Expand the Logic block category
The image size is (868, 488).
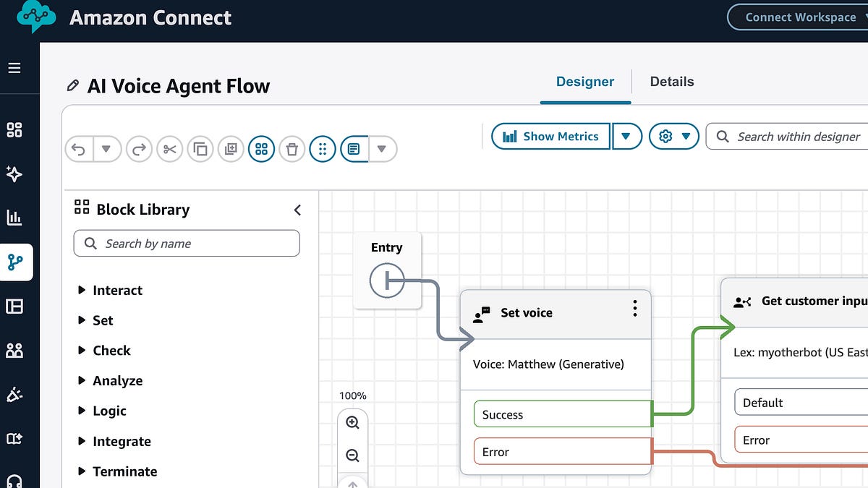point(102,411)
